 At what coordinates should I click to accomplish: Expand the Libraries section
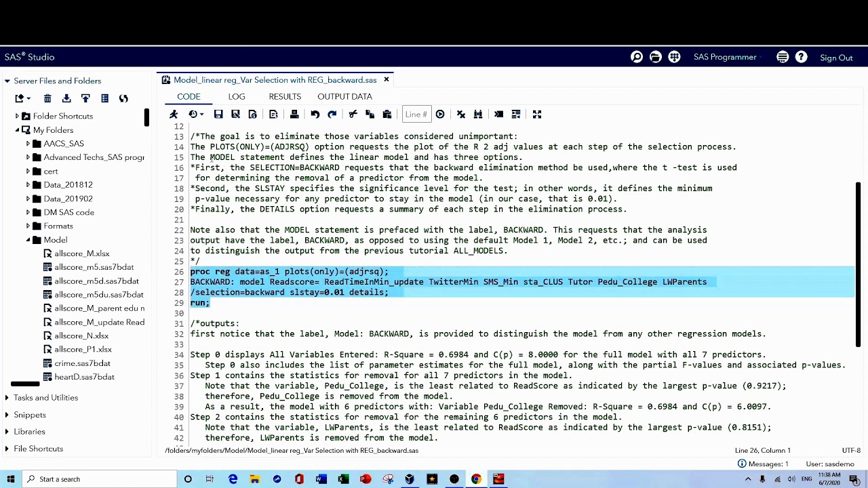(x=7, y=432)
